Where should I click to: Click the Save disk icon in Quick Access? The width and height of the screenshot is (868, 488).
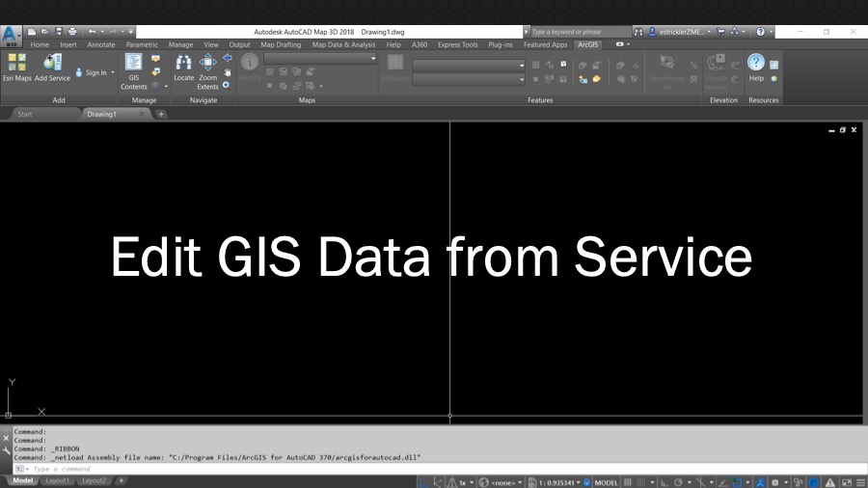click(x=59, y=32)
